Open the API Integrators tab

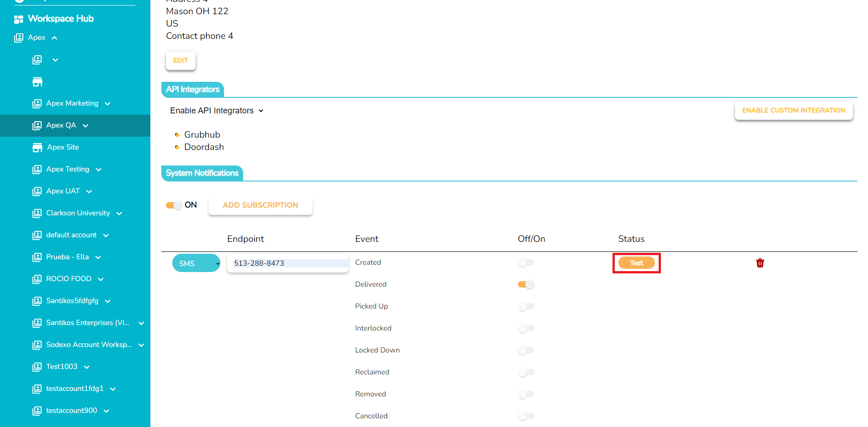[x=192, y=90]
